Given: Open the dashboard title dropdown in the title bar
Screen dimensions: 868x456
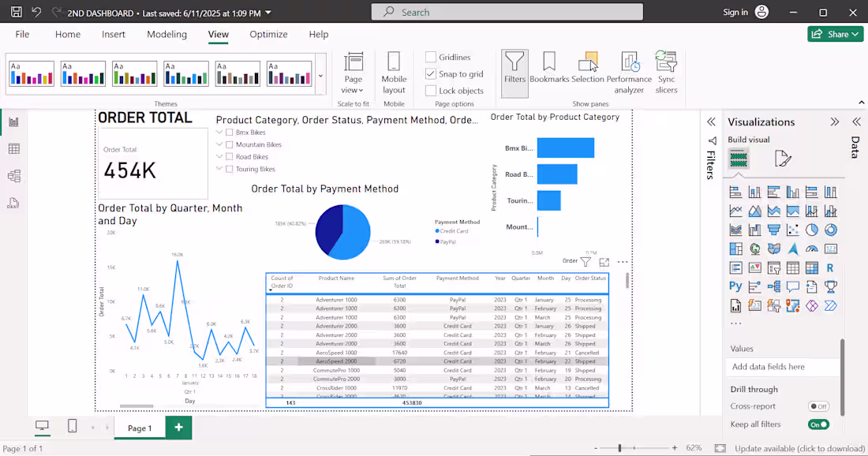Looking at the screenshot, I should coord(266,12).
